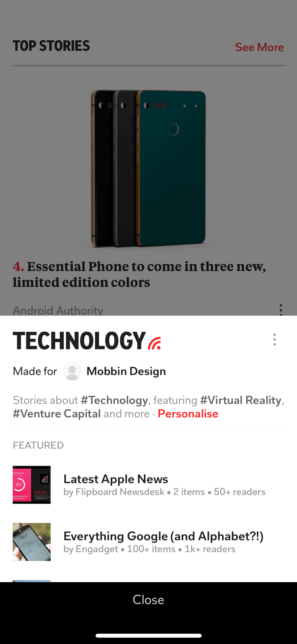The width and height of the screenshot is (297, 644).
Task: Tap the partially visible third featured thumbnail
Action: (32, 581)
